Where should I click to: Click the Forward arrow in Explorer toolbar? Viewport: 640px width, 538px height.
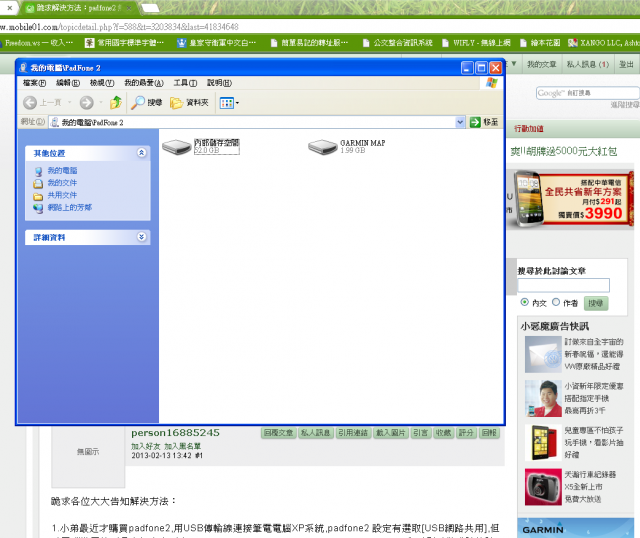click(x=86, y=102)
